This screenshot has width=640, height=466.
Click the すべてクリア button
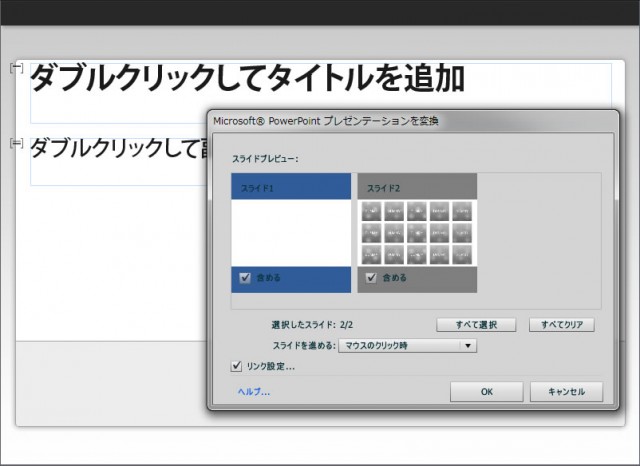[x=562, y=325]
